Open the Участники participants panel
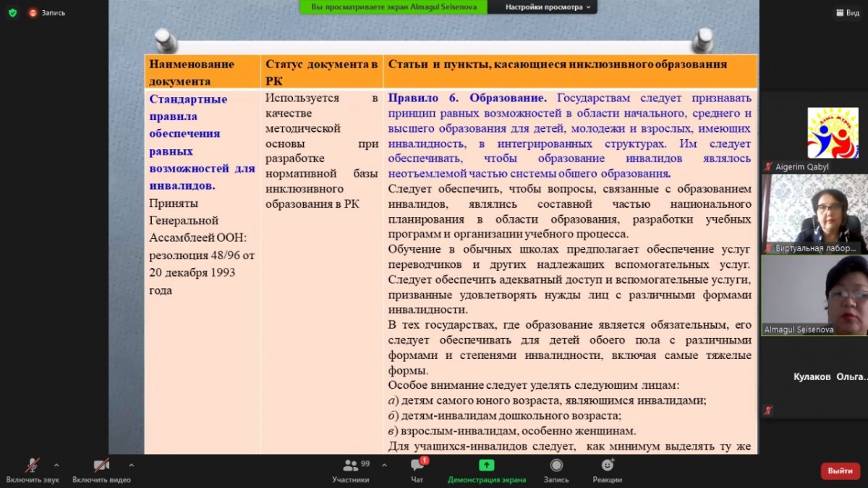 point(351,470)
